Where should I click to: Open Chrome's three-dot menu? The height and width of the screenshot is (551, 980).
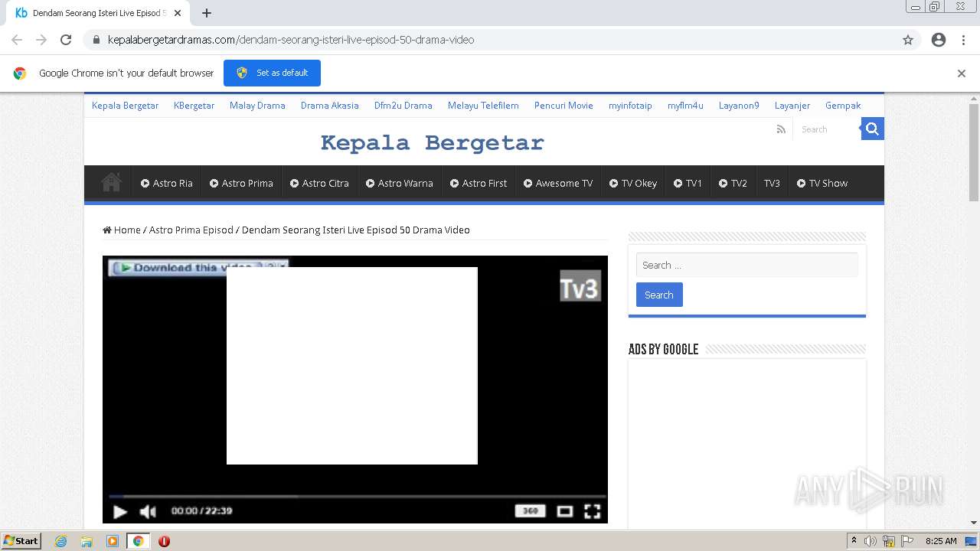click(x=963, y=40)
